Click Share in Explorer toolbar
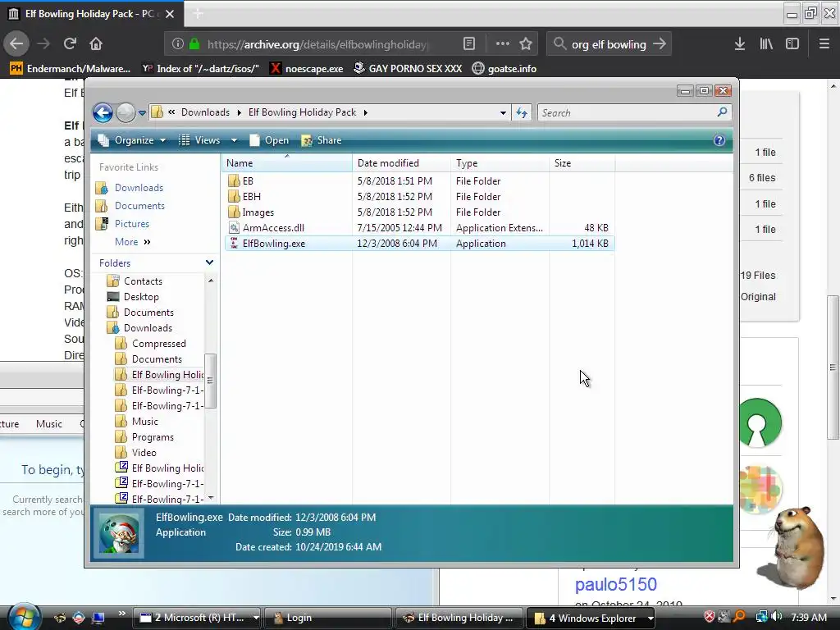 click(x=322, y=140)
